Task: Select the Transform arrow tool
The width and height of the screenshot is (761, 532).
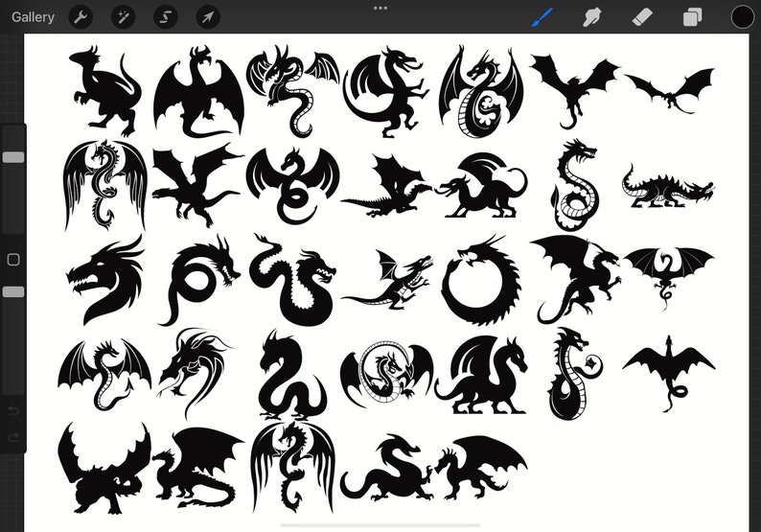Action: pos(208,17)
